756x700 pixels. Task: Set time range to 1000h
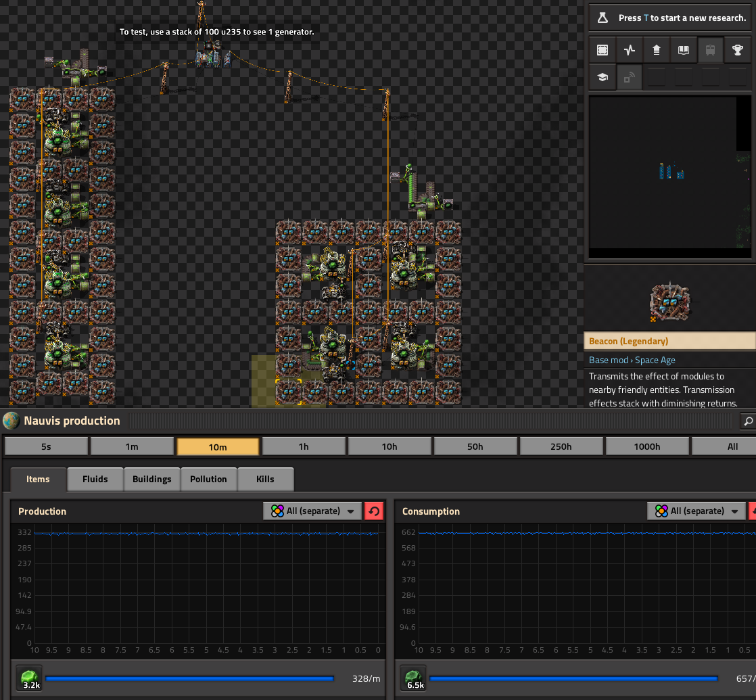(x=646, y=446)
